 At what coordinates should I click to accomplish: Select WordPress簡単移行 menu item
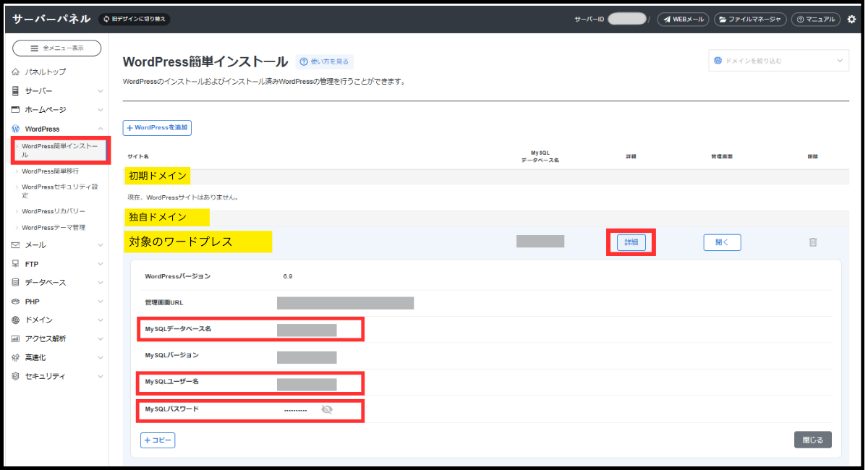click(51, 171)
